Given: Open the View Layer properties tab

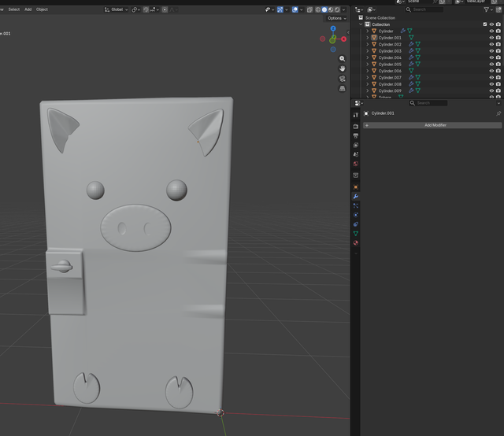Looking at the screenshot, I should [355, 145].
